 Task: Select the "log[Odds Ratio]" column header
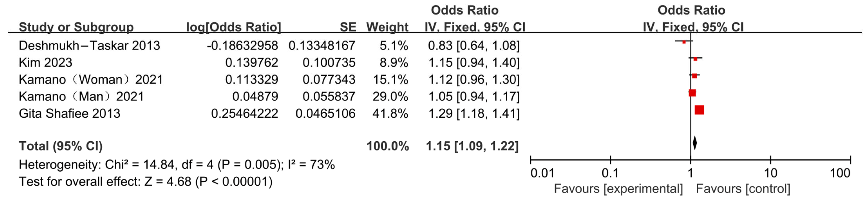[234, 27]
